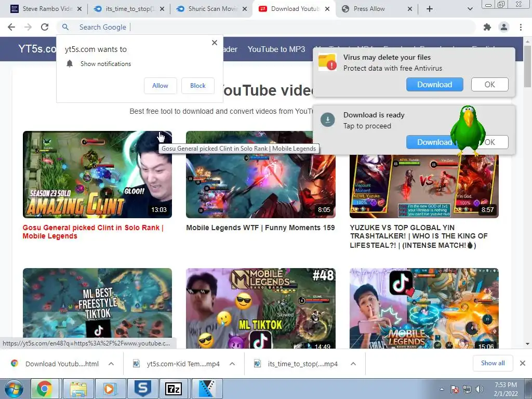Open Windows Explorer from the taskbar
Image resolution: width=532 pixels, height=399 pixels.
[79, 389]
